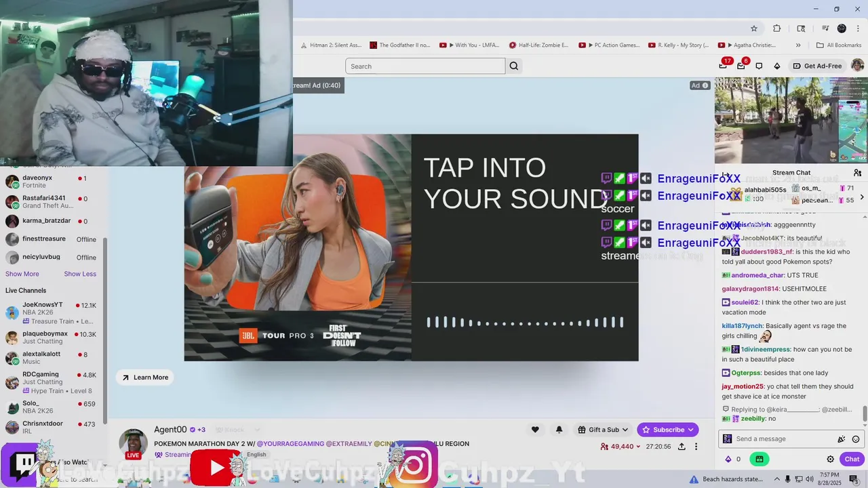Click Show Less in followed channels
This screenshot has width=868, height=488.
(80, 274)
